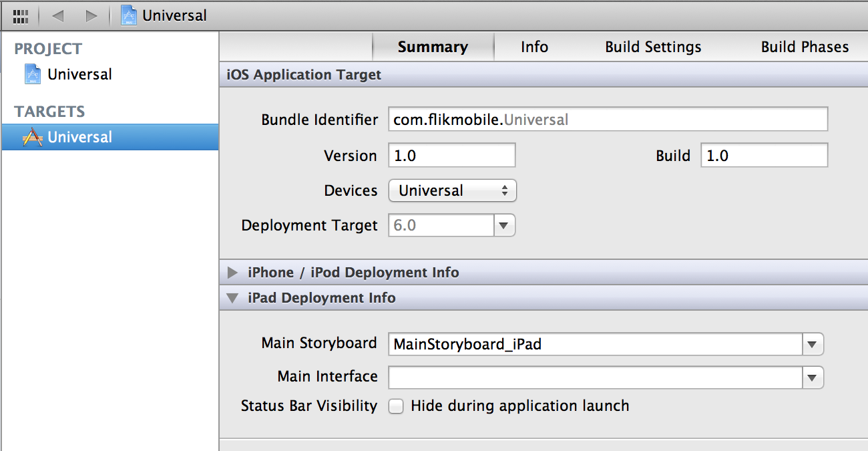Select the Universal target app icon
Screen dimensions: 868x451
tap(32, 137)
